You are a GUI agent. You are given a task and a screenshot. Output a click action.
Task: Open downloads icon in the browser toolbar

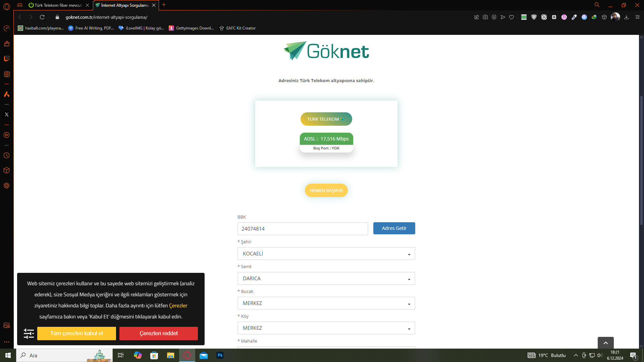tap(626, 17)
